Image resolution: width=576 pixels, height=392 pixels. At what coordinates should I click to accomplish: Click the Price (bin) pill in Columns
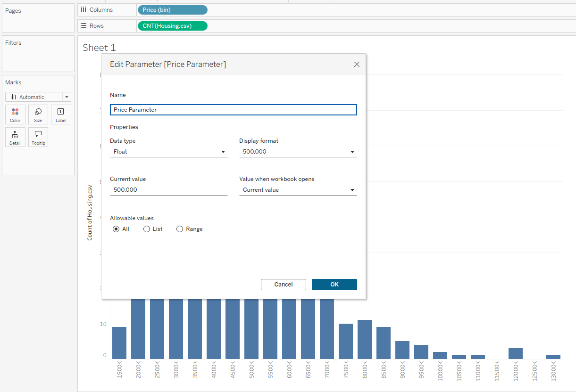(172, 10)
